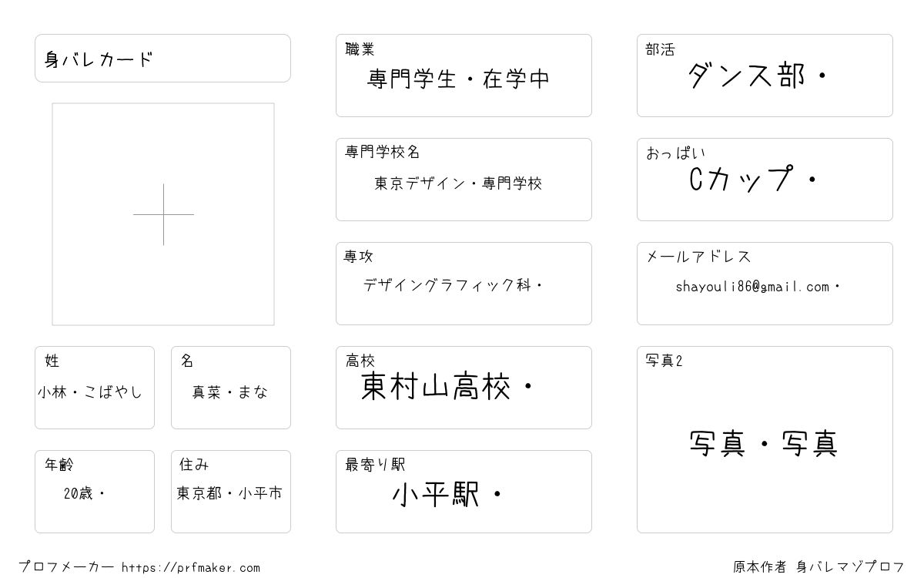Click the 高校 field showing 東村山高校

(x=464, y=388)
